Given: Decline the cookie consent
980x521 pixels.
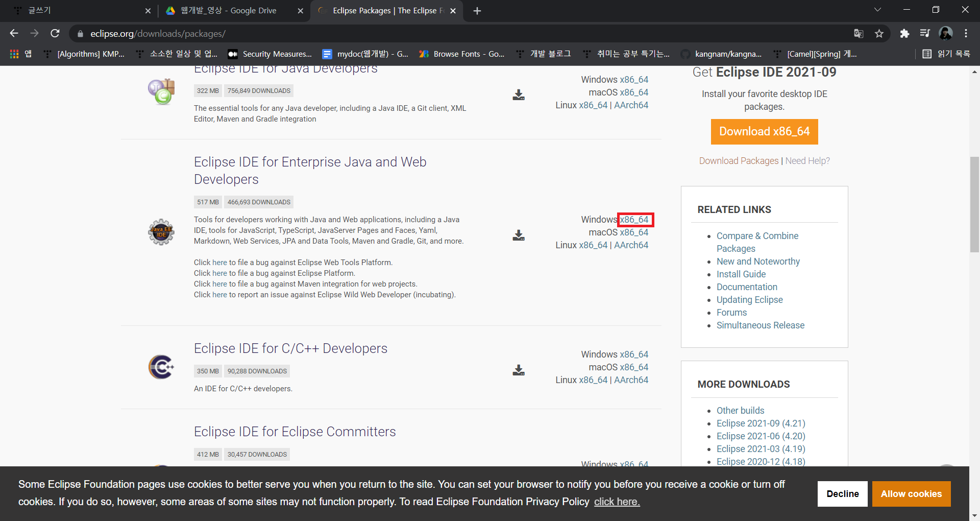Looking at the screenshot, I should [842, 494].
